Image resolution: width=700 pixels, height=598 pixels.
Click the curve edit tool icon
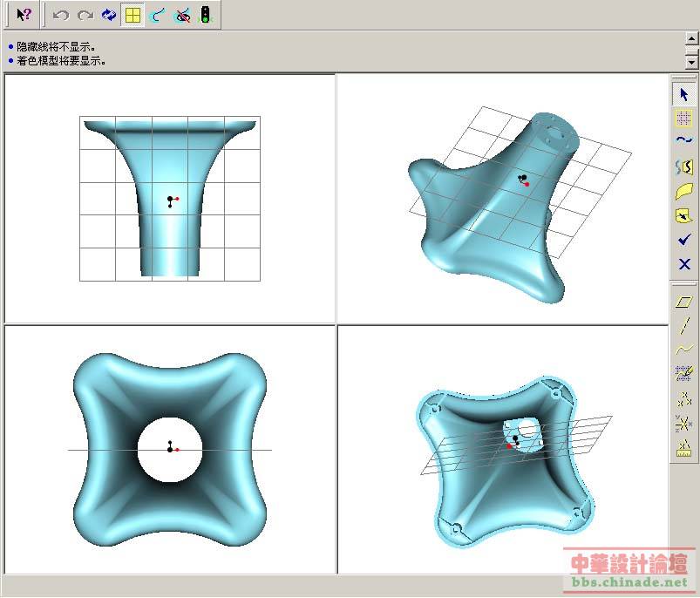tap(683, 166)
